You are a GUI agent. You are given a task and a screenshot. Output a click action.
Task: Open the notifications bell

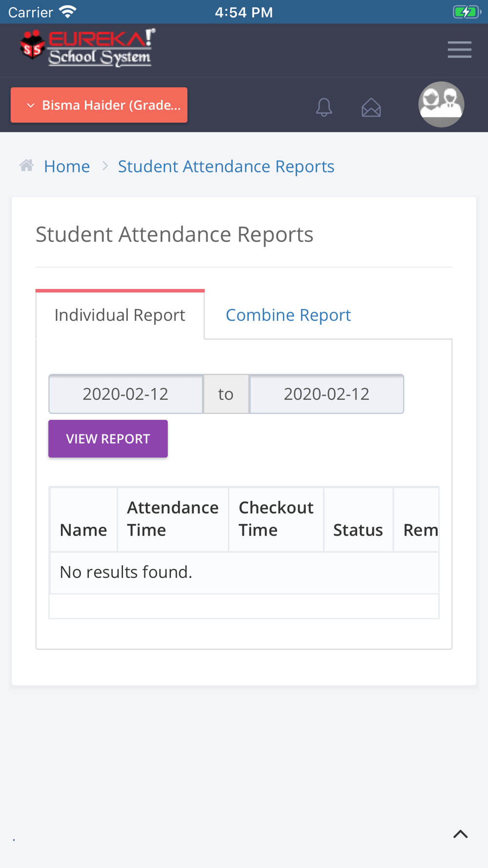324,107
